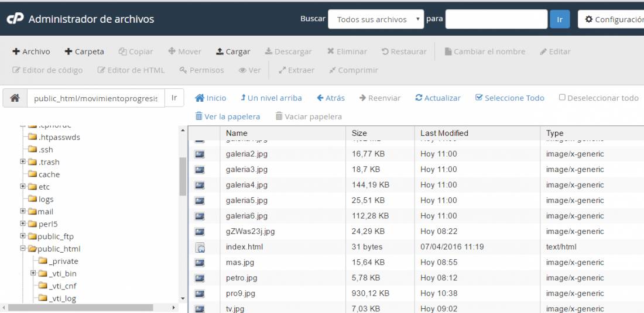This screenshot has width=644, height=313.
Task: Click the path input field
Action: coord(96,98)
